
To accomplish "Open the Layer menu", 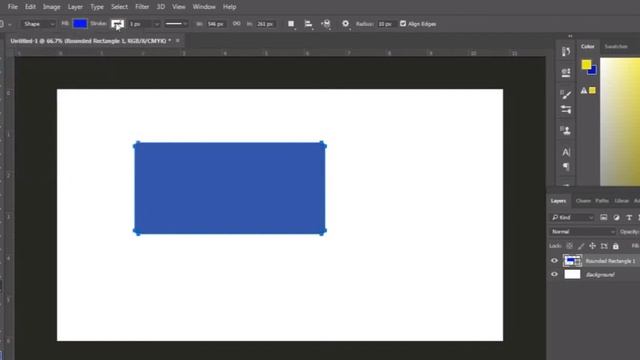I will click(x=75, y=7).
